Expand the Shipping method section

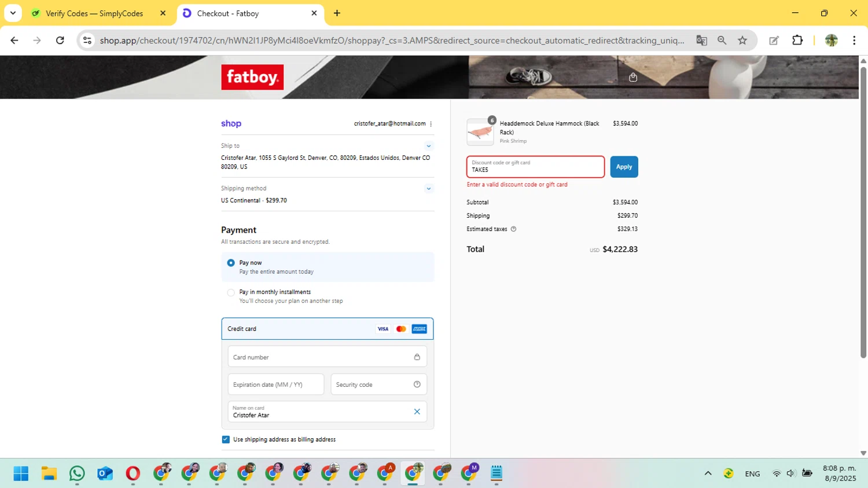pos(429,189)
